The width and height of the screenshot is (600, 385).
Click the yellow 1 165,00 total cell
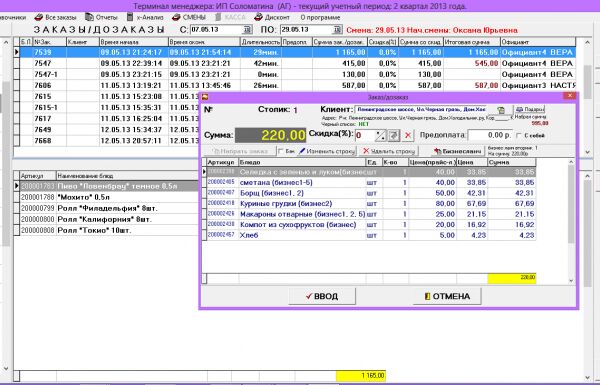click(361, 375)
